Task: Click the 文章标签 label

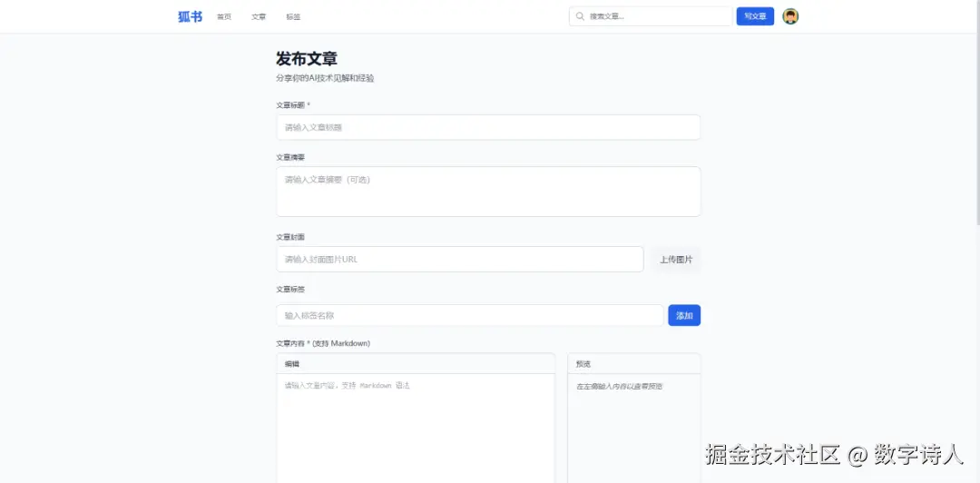Action: tap(290, 289)
